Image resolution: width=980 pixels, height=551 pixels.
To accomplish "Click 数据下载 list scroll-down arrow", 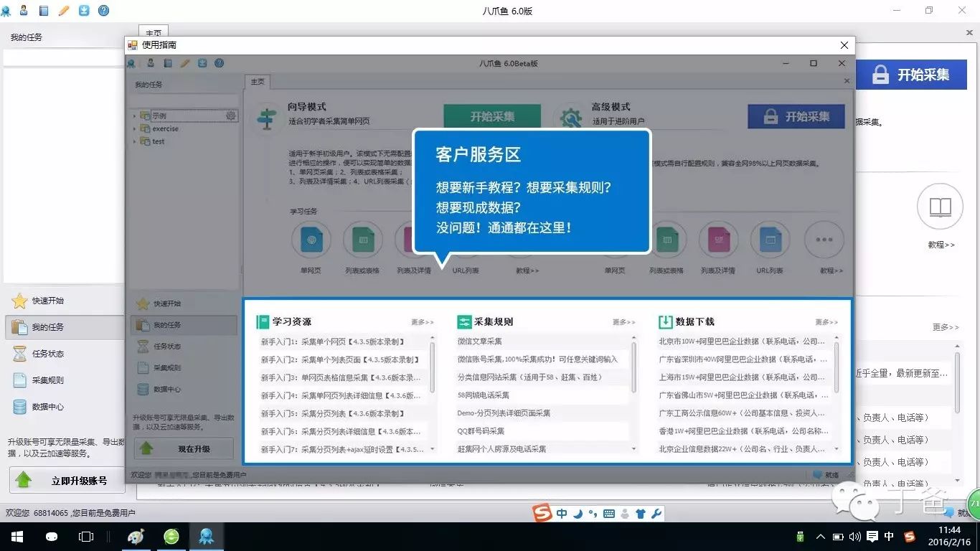I will coord(837,448).
